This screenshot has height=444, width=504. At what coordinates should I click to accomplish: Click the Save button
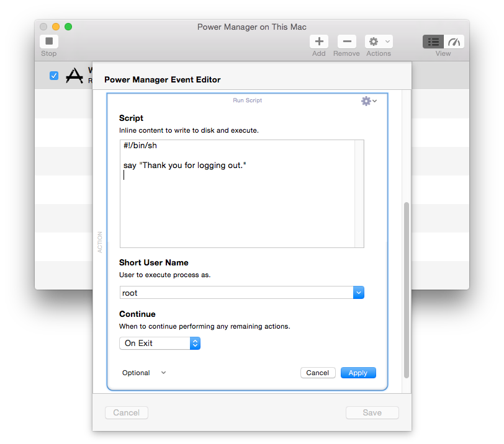pos(372,412)
